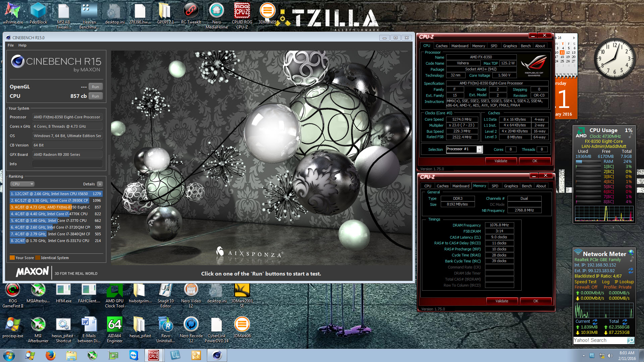Open the ROG GameFirst II desktop icon
Screen dimensions: 644x362
coord(13,296)
